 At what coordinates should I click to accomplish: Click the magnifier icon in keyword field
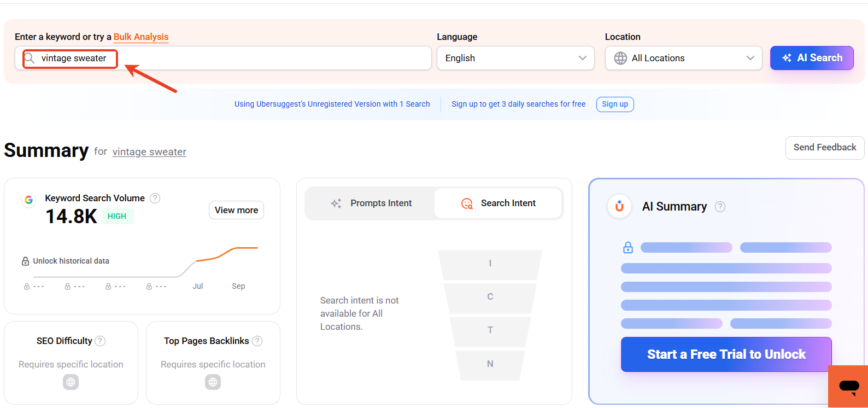tap(30, 58)
